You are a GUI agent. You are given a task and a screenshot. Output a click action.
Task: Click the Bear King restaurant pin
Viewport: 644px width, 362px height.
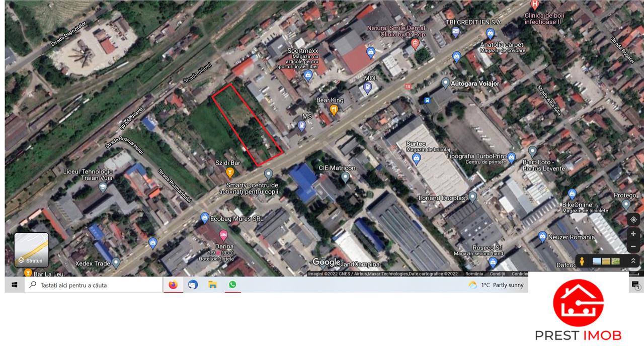(x=334, y=110)
